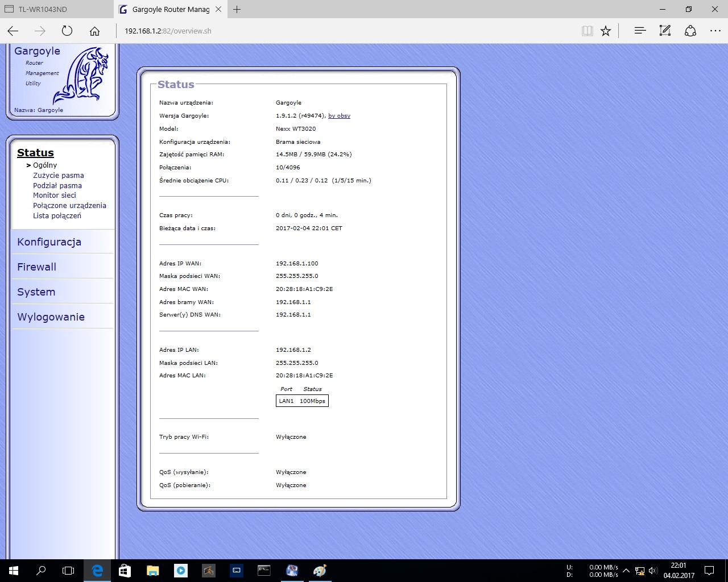Open Edge More actions ellipsis menu

715,31
